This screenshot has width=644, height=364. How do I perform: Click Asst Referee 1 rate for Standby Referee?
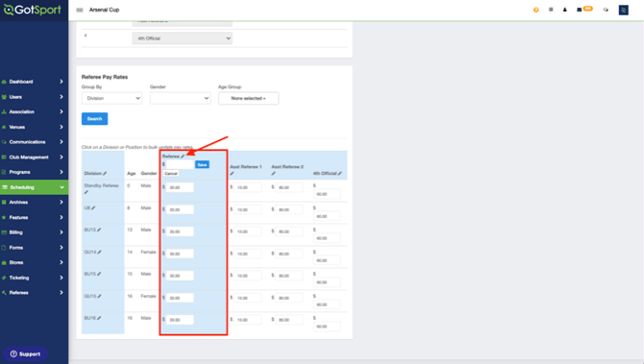point(248,187)
